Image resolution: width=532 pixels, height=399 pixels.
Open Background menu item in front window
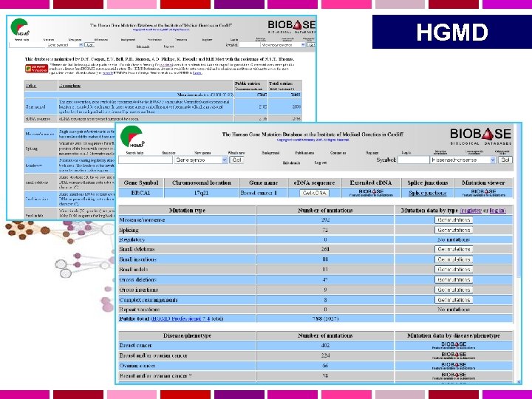(270, 153)
